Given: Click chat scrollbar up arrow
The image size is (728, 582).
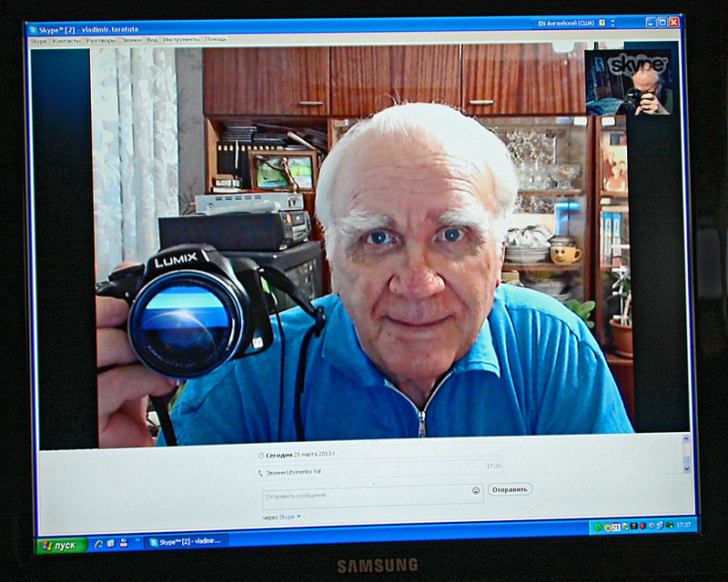Looking at the screenshot, I should point(686,438).
